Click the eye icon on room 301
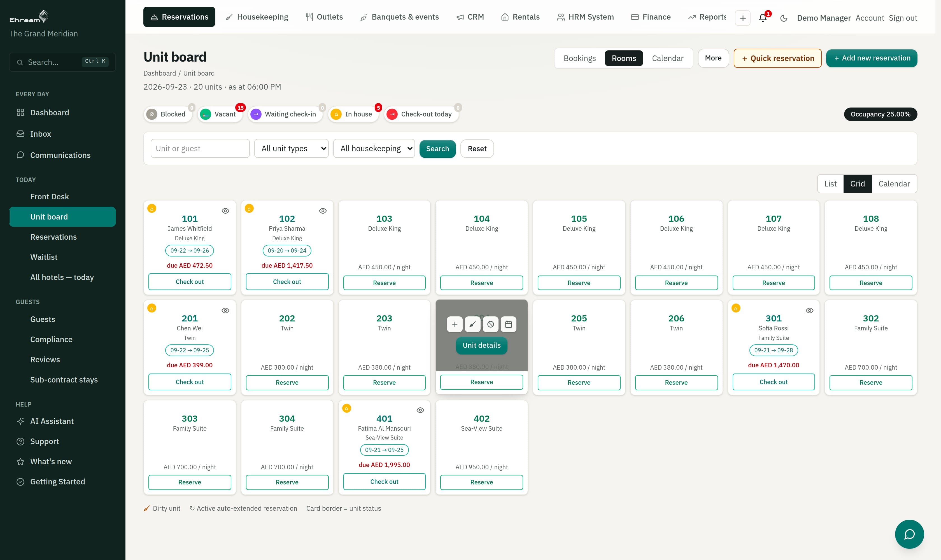 (x=810, y=311)
